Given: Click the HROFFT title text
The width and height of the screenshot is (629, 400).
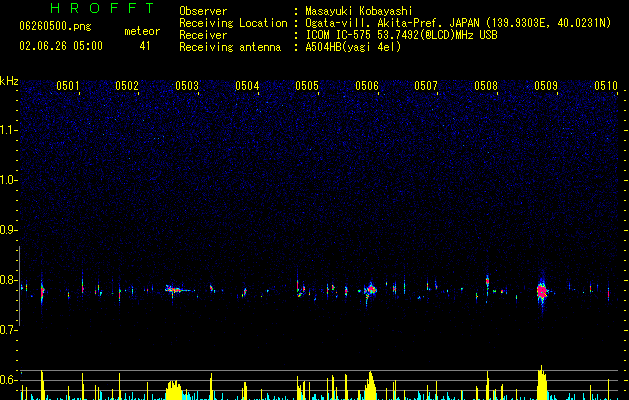Looking at the screenshot, I should tap(103, 8).
